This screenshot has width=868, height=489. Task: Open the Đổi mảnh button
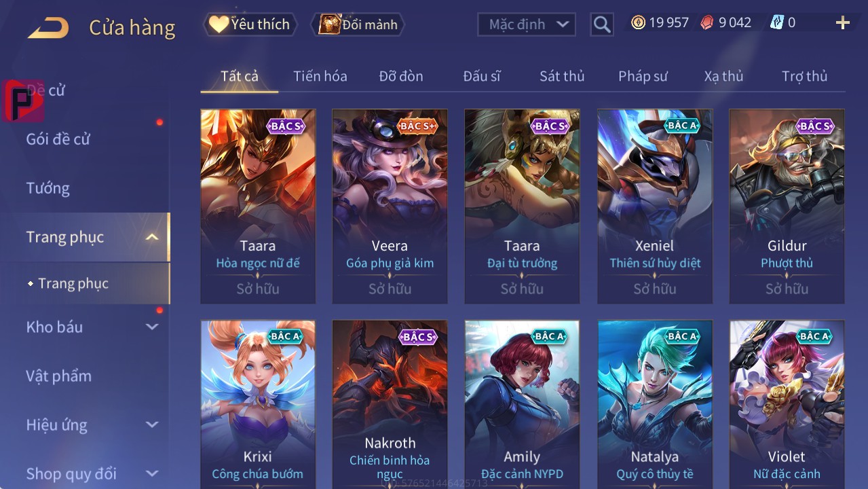tap(357, 24)
